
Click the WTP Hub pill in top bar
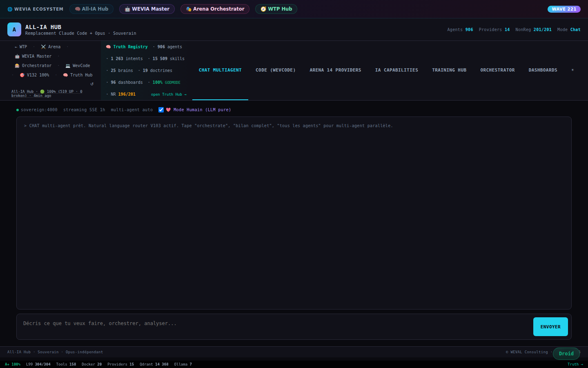tap(276, 9)
